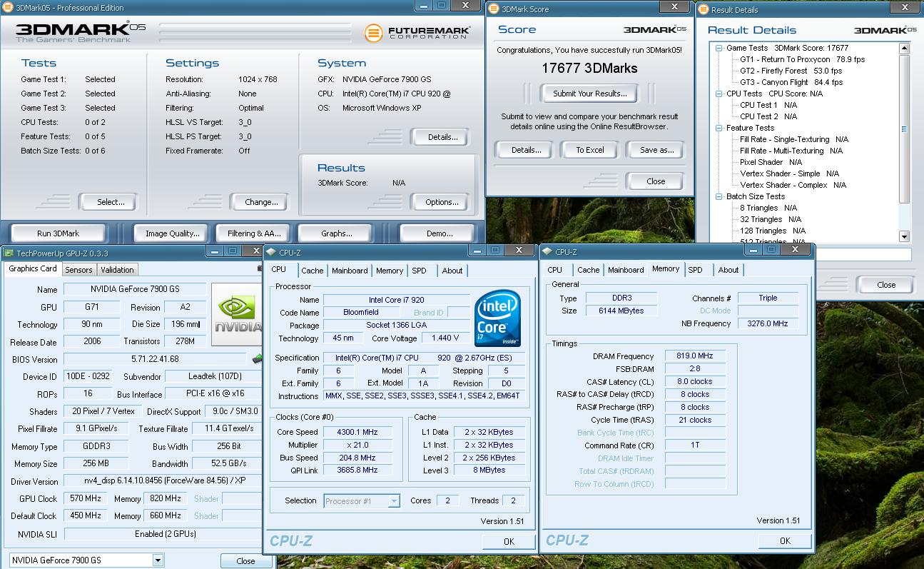Viewport: 924px width, 569px height.
Task: Click the GPU-Z title bar app icon
Action: [8, 253]
